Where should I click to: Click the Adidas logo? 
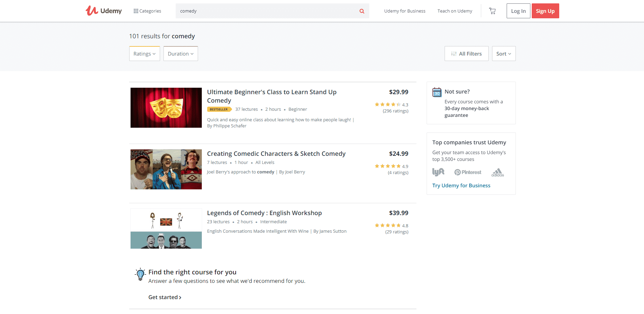point(497,172)
